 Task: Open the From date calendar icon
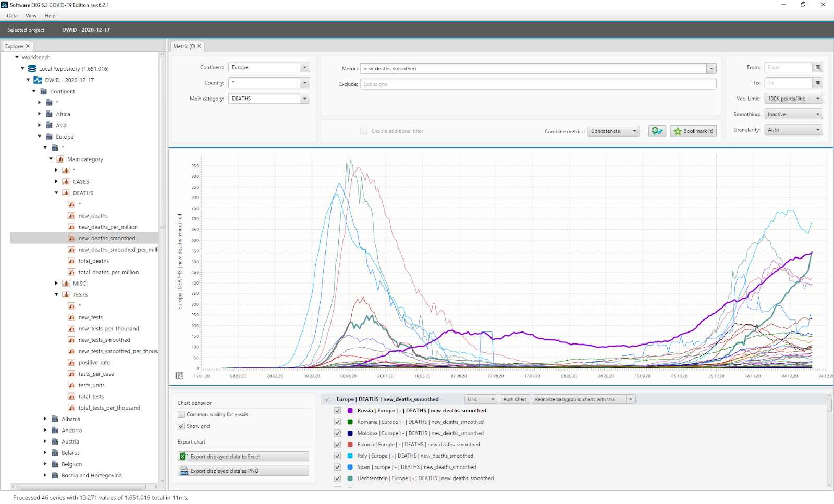(817, 67)
